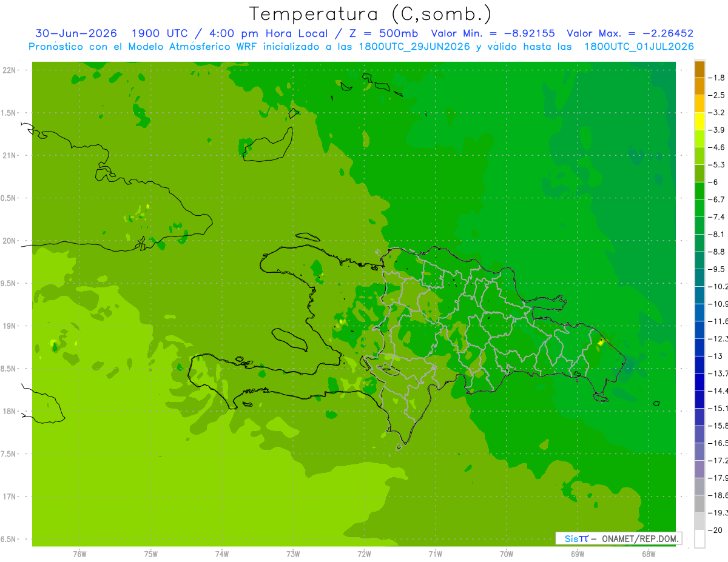Click the "75W" longitude axis label

point(151,554)
